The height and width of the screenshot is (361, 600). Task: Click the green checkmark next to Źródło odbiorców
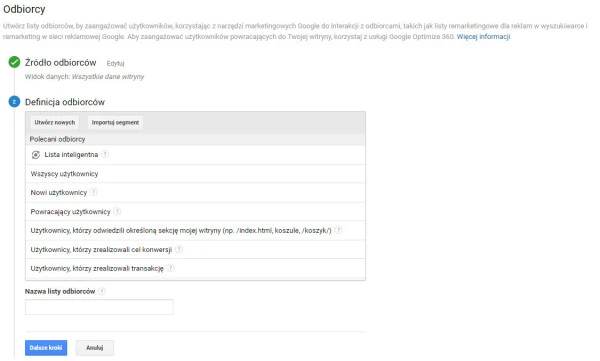point(14,62)
